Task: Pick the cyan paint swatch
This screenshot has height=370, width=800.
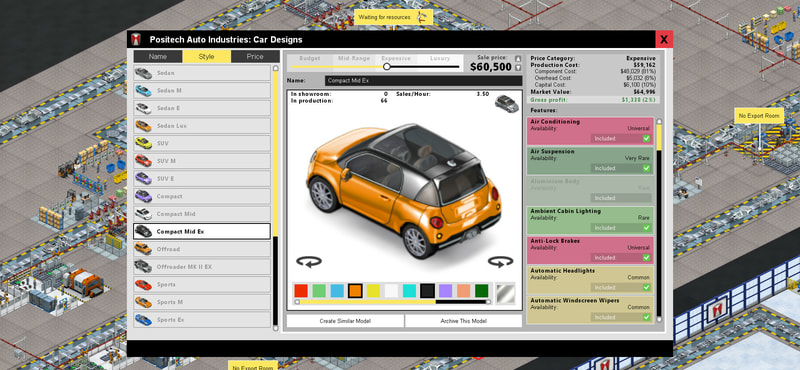Action: point(409,291)
